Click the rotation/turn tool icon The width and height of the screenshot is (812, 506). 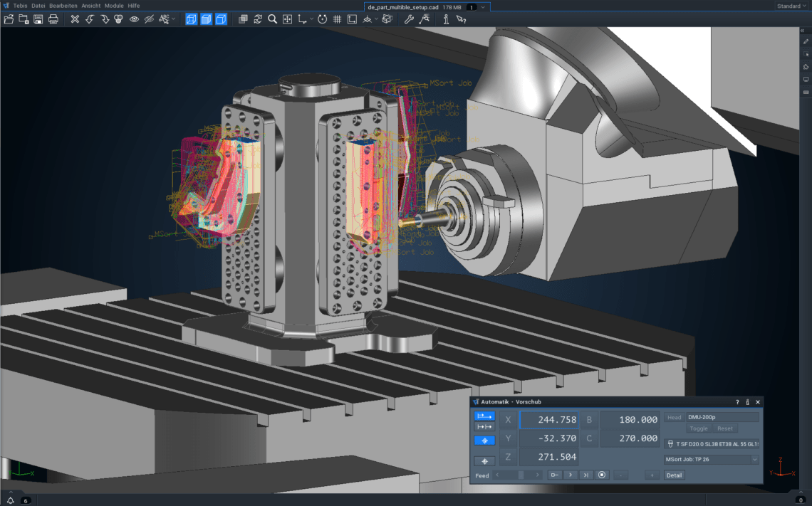(x=322, y=19)
